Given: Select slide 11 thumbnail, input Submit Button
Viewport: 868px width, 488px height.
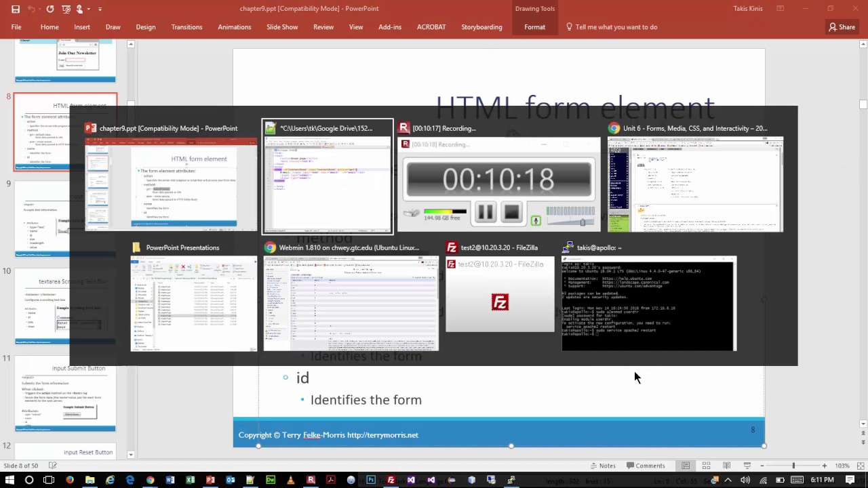Looking at the screenshot, I should (x=65, y=394).
